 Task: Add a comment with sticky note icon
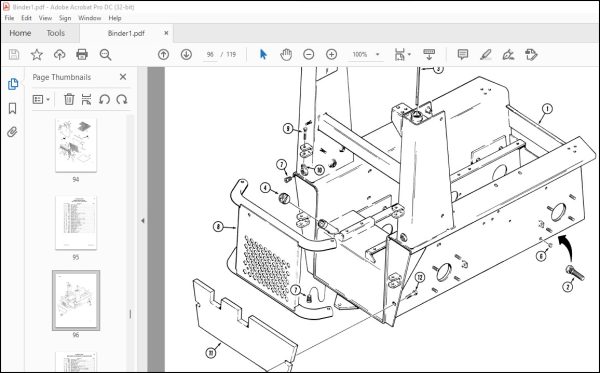click(463, 55)
